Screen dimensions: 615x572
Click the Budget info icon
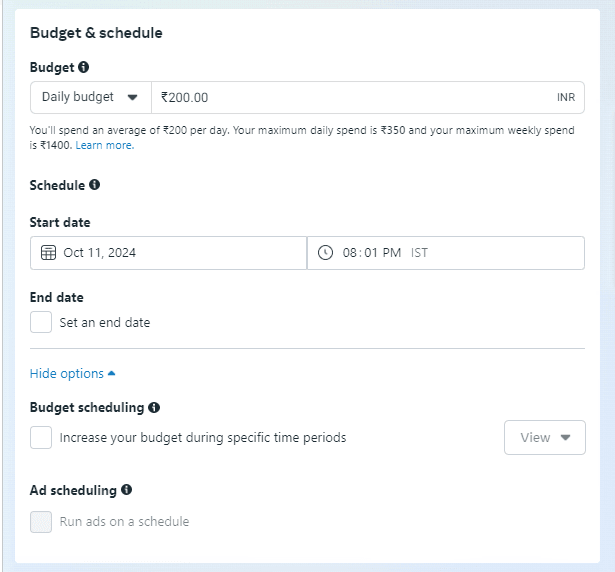[83, 67]
